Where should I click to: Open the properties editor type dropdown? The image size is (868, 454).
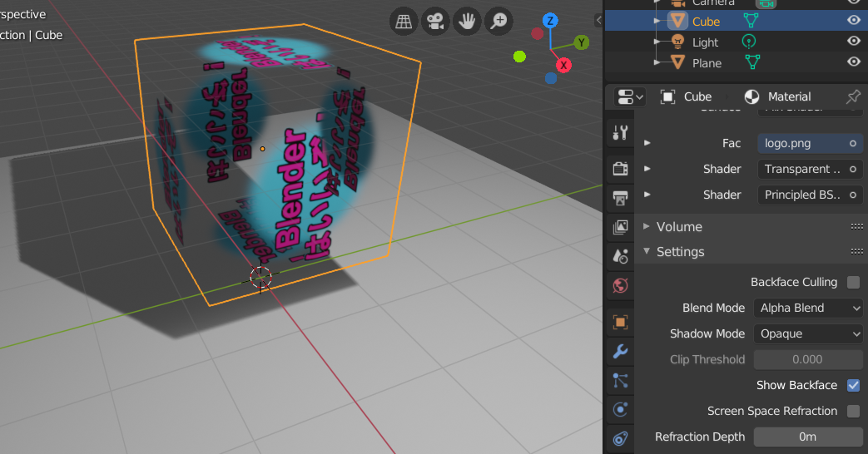629,96
